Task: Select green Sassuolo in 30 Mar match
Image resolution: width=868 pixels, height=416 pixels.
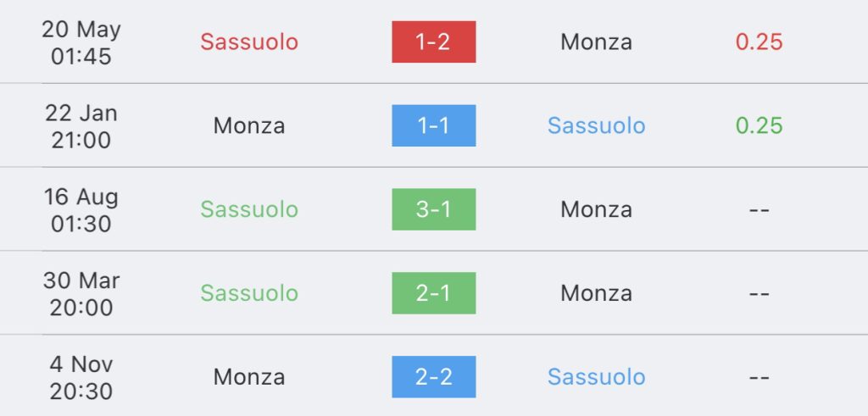Action: tap(249, 293)
